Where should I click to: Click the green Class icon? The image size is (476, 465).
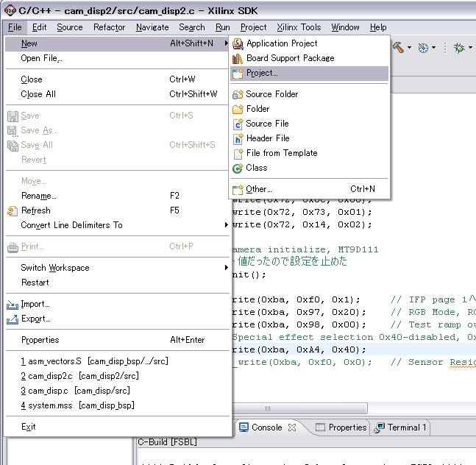(238, 168)
